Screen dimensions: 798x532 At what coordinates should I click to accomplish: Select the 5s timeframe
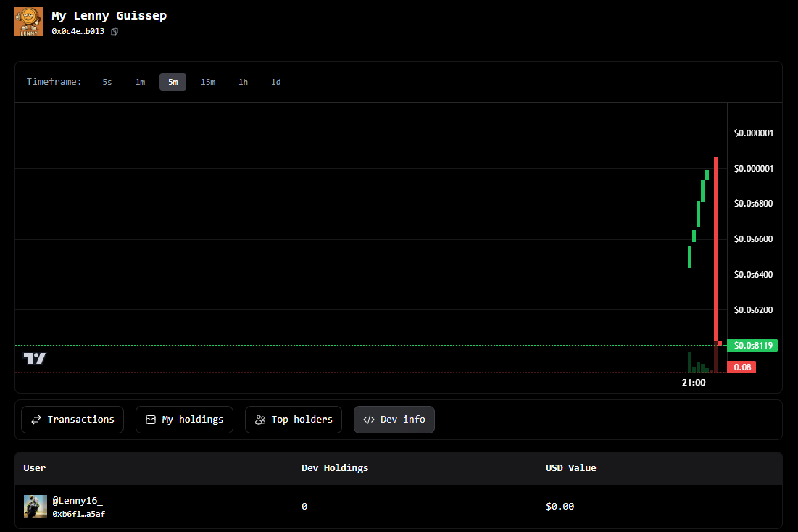coord(107,82)
